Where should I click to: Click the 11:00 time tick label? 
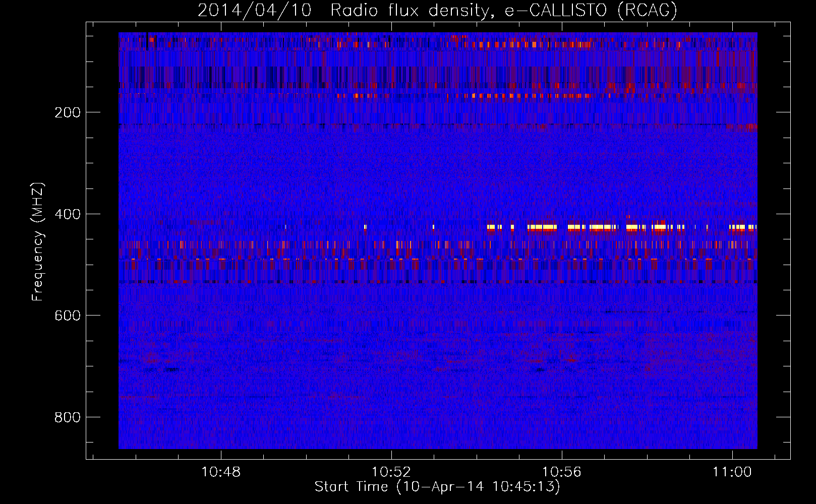click(x=732, y=472)
